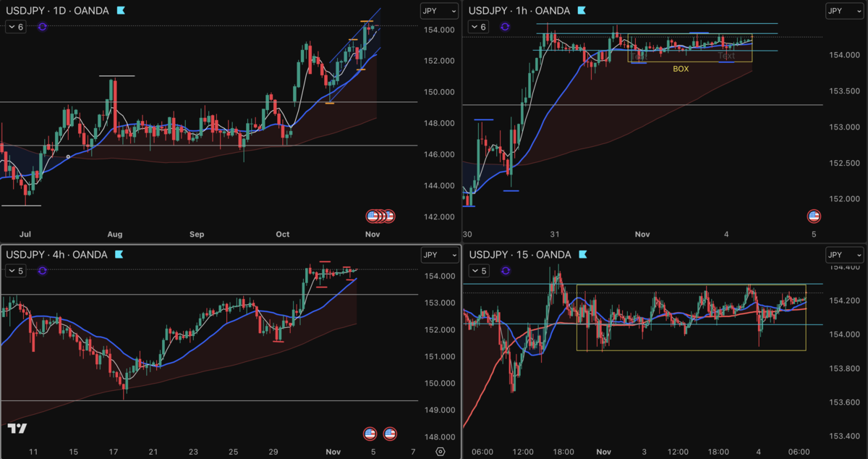The image size is (868, 459).
Task: Click US flag event cluster on 1D chart
Action: tap(380, 215)
